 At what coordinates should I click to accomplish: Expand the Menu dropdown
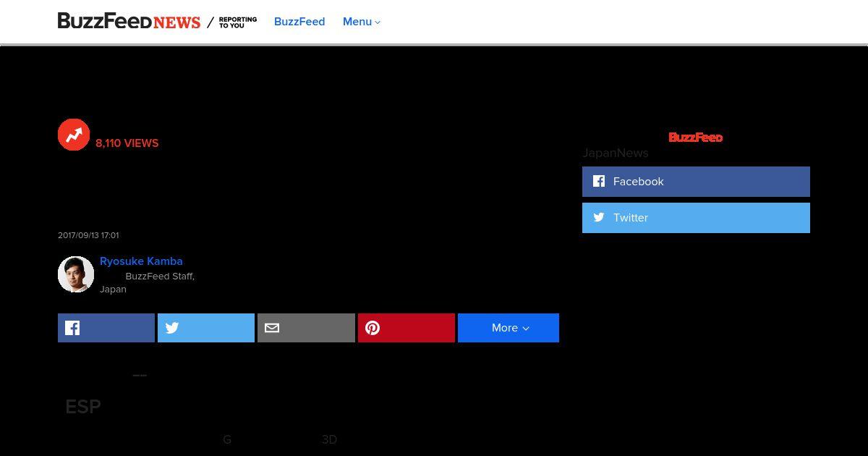click(362, 22)
